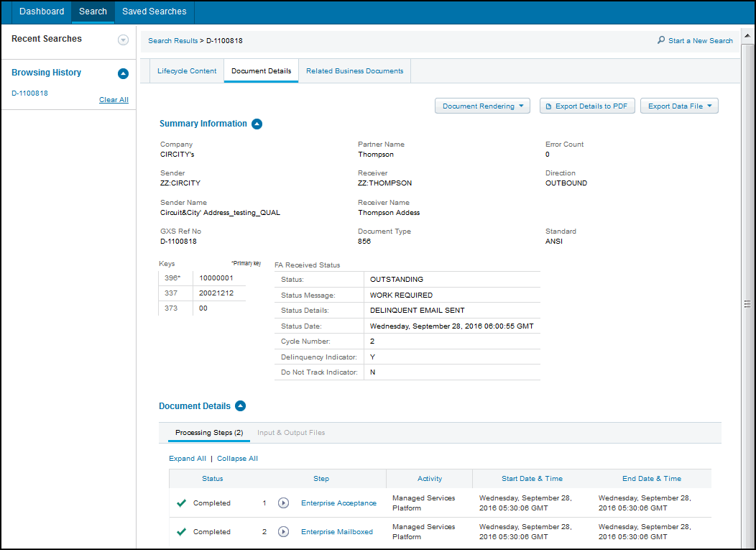Open the Enterprise Mailboxed step link
The image size is (756, 550).
pyautogui.click(x=337, y=532)
